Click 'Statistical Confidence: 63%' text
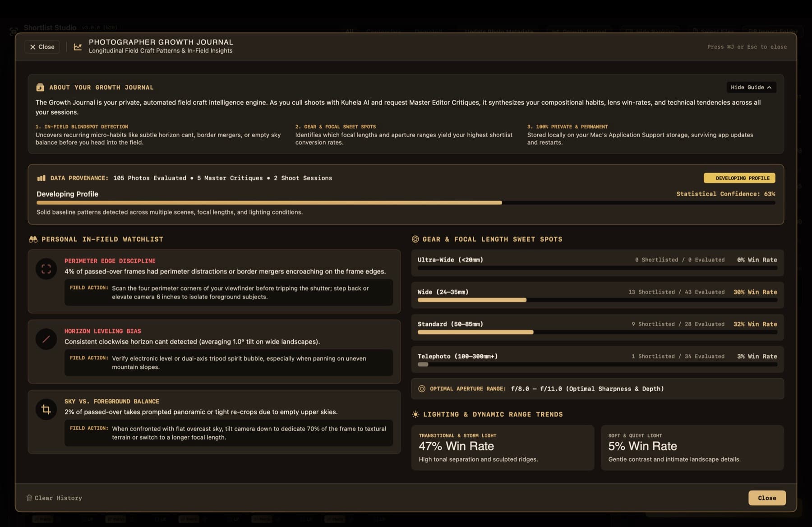 tap(725, 194)
